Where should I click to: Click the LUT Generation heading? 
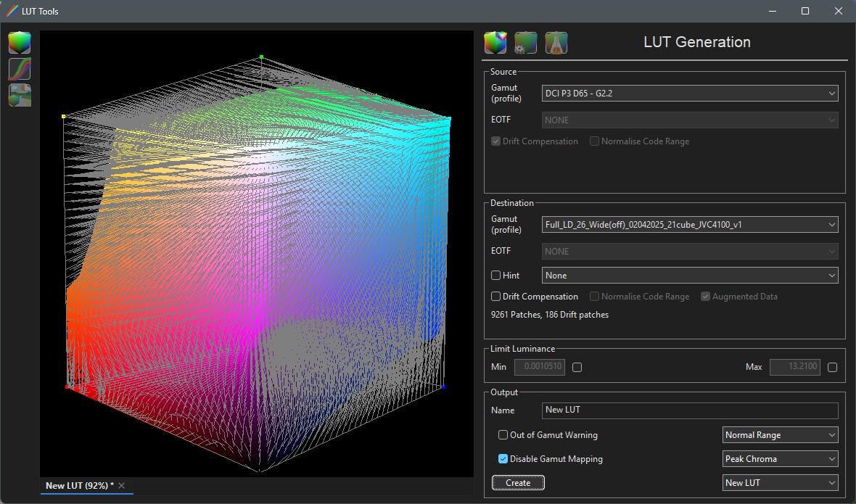[697, 42]
